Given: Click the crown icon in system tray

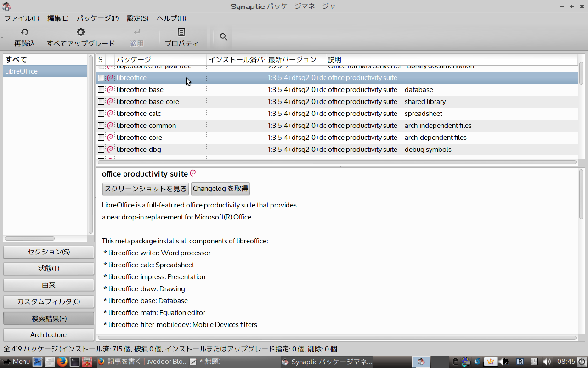Looking at the screenshot, I should [x=490, y=362].
